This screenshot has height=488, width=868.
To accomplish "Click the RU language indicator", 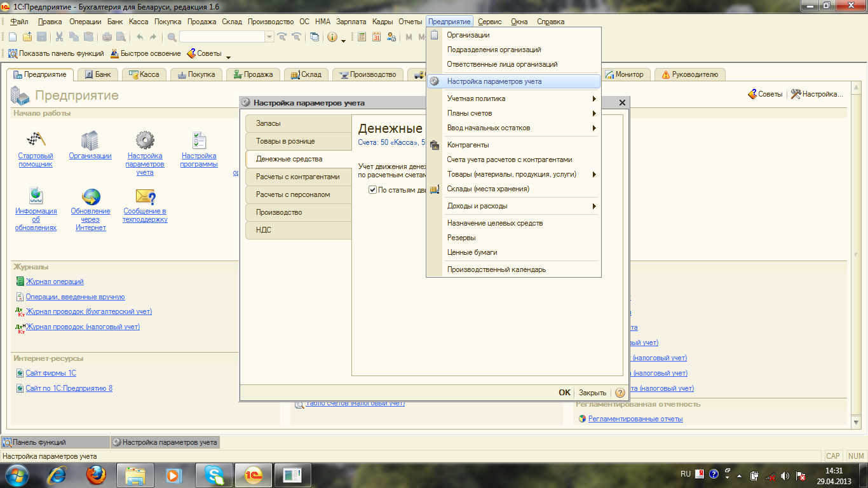I will (685, 474).
